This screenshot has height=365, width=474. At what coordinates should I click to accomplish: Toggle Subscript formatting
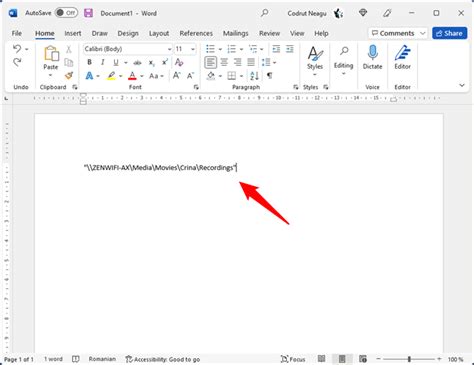(152, 62)
